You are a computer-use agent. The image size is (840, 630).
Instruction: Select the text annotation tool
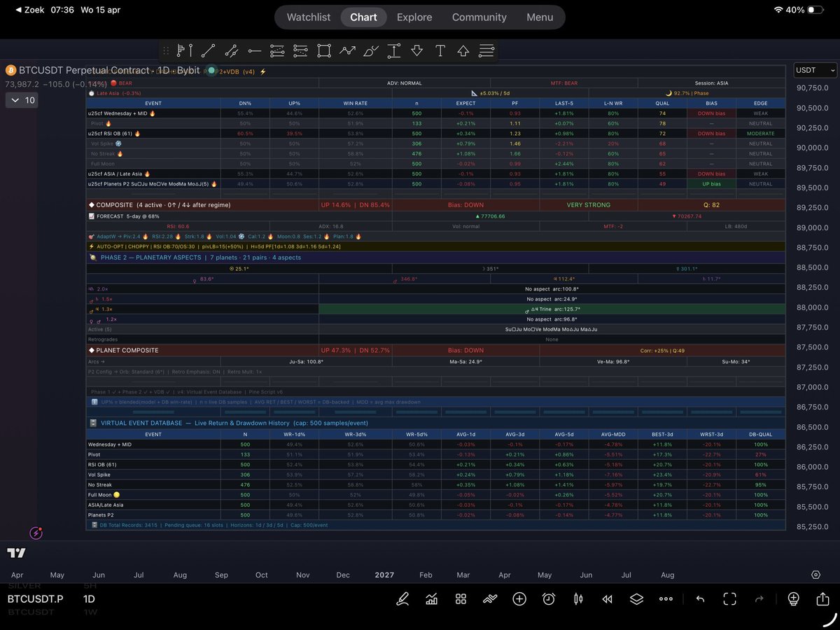(440, 50)
